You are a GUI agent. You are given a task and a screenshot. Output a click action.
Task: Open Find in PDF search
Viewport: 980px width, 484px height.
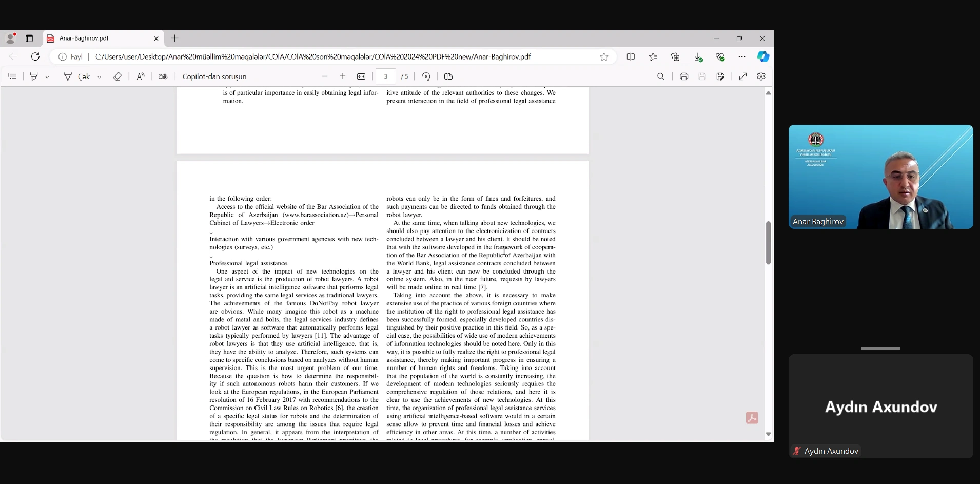[x=661, y=76]
